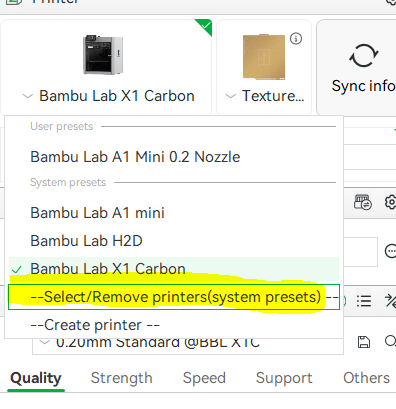396x409 pixels.
Task: Select the Textured plate thumbnail
Action: pyautogui.click(x=264, y=57)
